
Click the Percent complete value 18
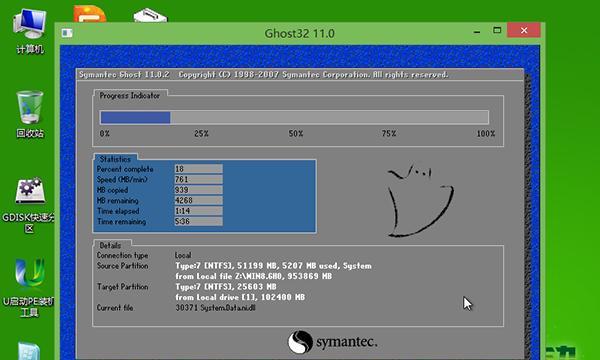(199, 169)
